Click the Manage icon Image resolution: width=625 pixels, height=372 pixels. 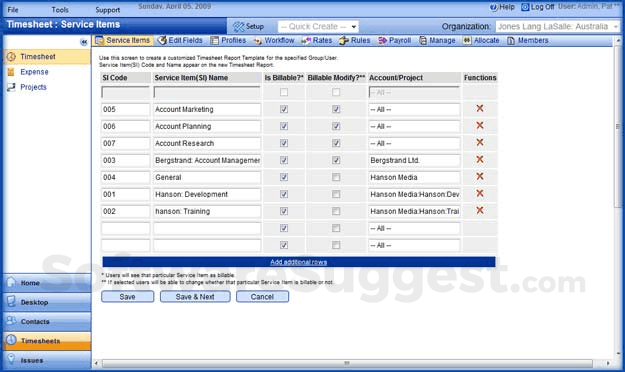pyautogui.click(x=423, y=41)
